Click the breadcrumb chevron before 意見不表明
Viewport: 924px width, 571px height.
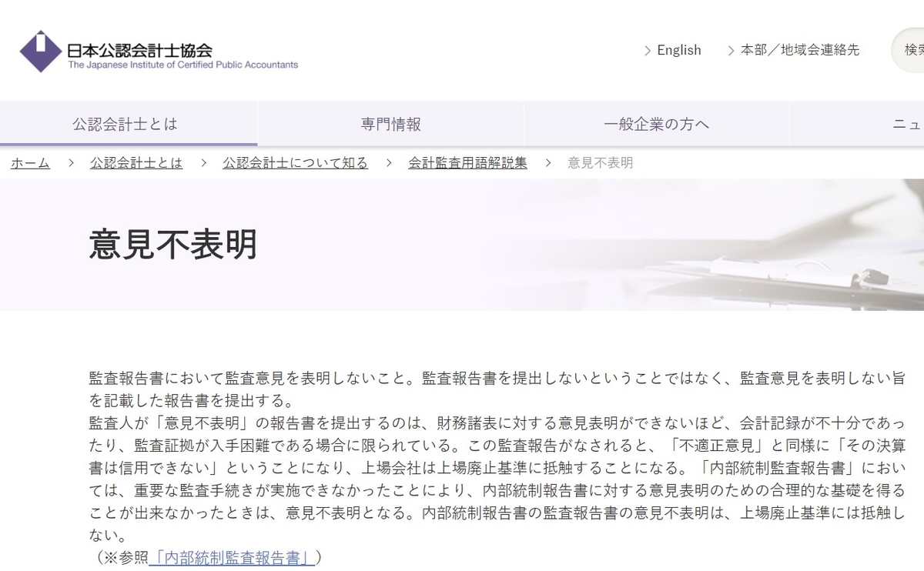click(549, 163)
